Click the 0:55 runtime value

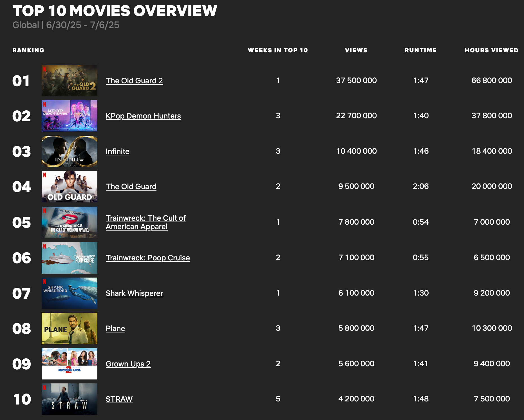421,258
